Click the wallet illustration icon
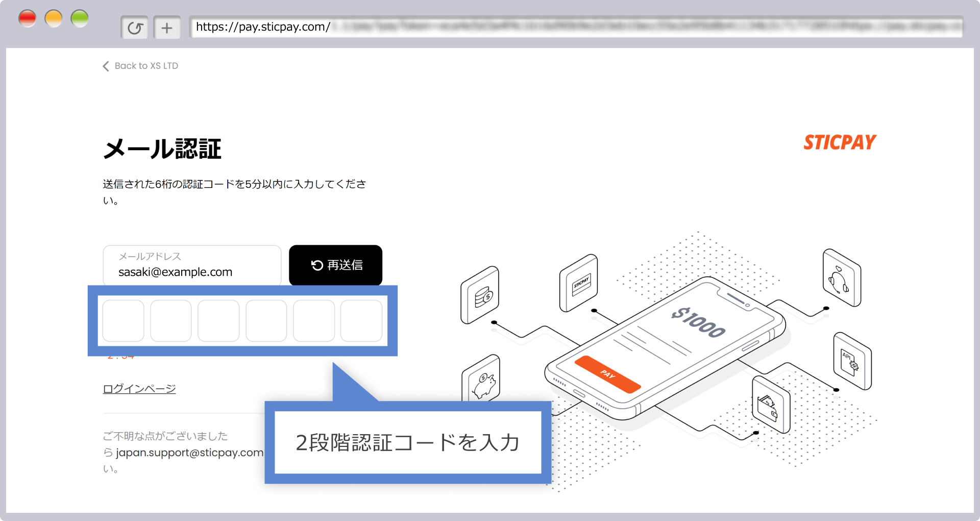 pos(771,405)
